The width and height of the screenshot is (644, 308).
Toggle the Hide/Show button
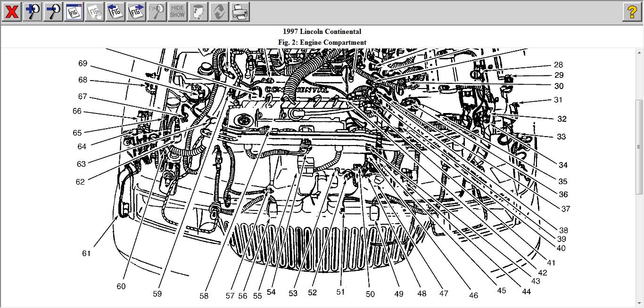[177, 12]
